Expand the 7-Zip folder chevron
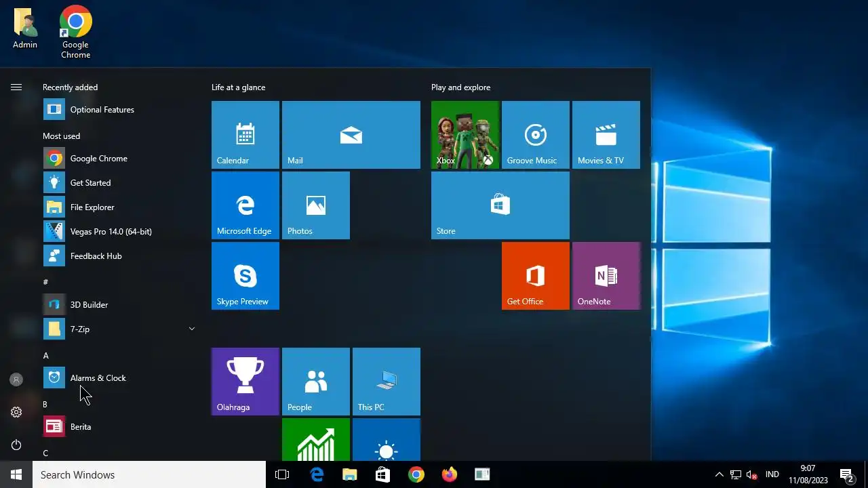The height and width of the screenshot is (488, 868). pyautogui.click(x=191, y=329)
